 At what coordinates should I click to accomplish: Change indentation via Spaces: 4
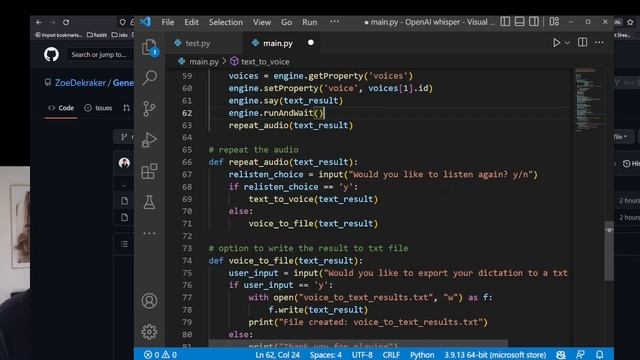pos(326,355)
